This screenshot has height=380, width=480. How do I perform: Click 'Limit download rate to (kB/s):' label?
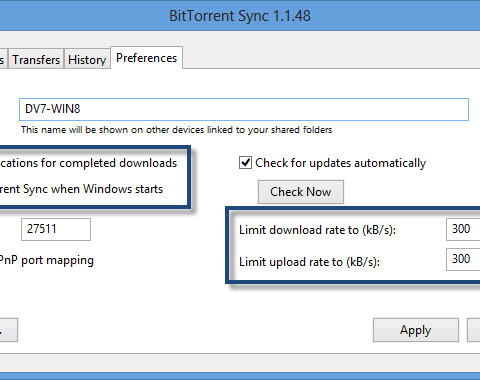pyautogui.click(x=317, y=230)
